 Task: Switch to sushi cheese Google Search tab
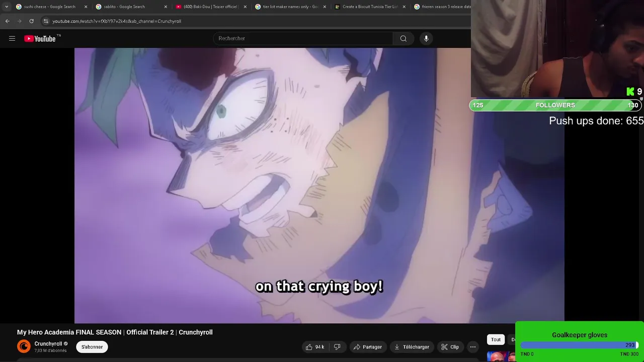(49, 7)
